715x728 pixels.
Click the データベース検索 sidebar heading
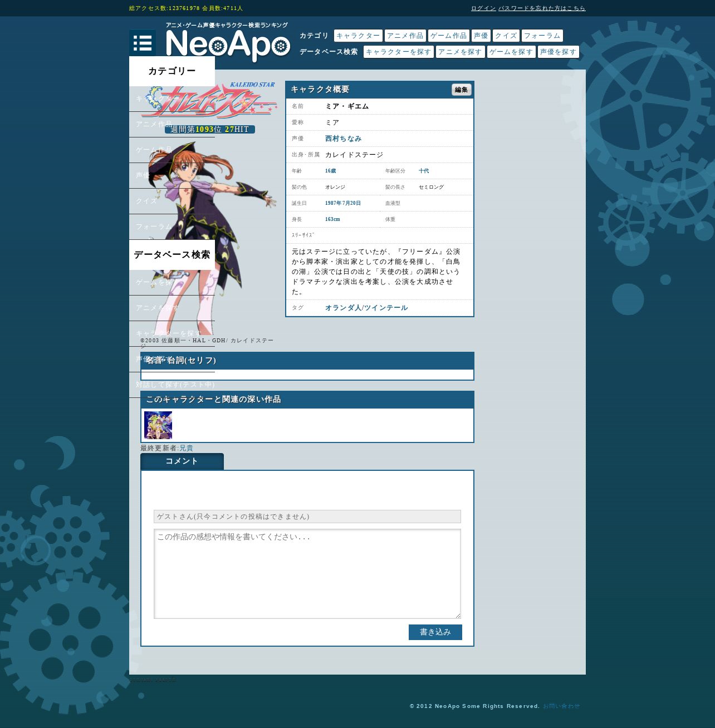point(172,255)
